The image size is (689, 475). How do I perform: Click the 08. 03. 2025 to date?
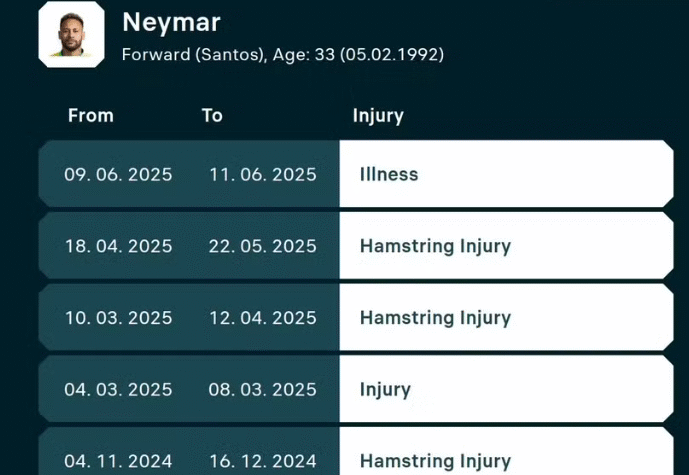tap(262, 389)
